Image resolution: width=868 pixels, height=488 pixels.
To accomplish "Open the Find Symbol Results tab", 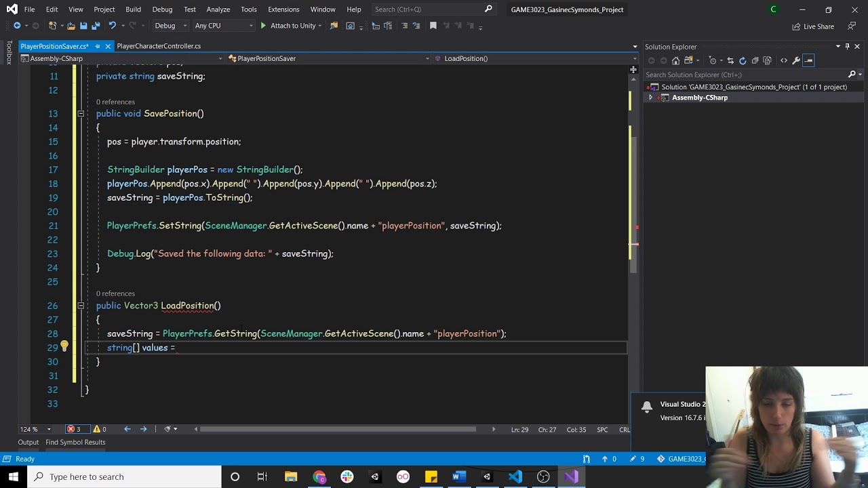I will tap(75, 442).
